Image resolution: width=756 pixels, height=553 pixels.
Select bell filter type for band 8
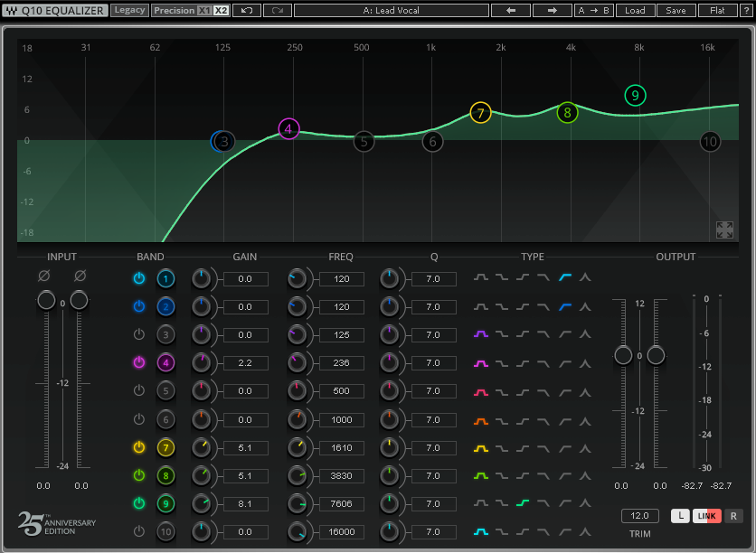pyautogui.click(x=481, y=475)
